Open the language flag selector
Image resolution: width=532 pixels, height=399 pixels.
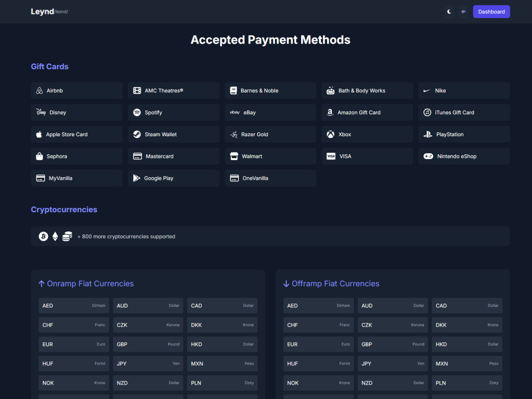coord(463,12)
